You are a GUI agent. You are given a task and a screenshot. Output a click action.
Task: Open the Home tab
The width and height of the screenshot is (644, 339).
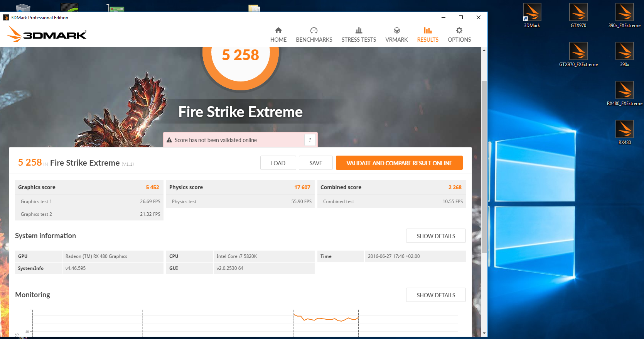tap(278, 35)
